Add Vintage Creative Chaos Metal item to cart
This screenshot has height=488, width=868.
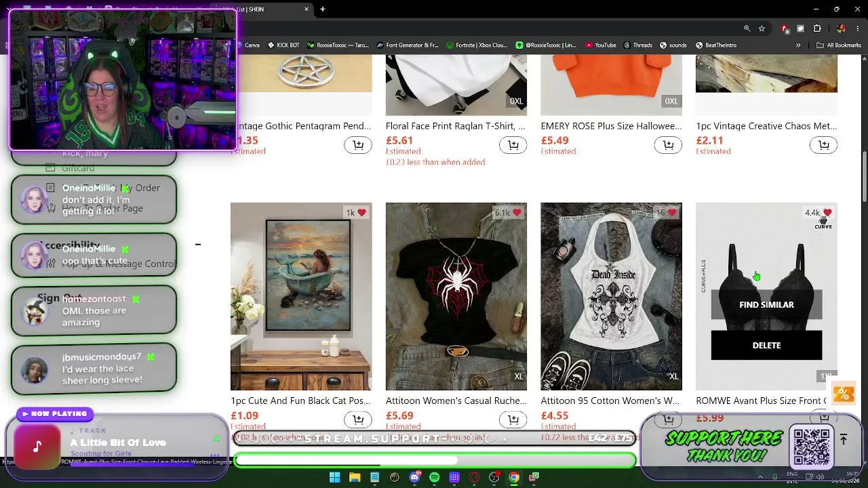point(823,145)
